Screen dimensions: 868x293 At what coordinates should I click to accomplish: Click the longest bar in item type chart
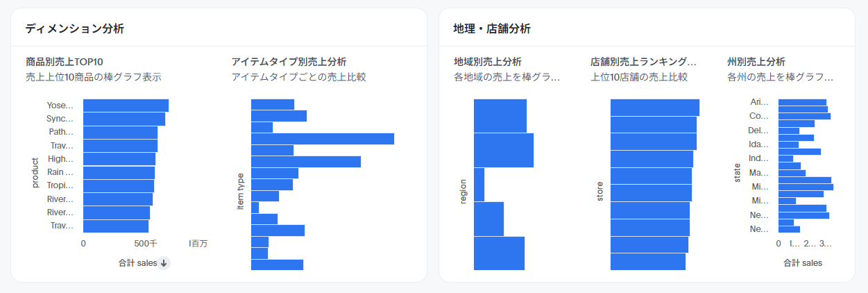coord(322,139)
